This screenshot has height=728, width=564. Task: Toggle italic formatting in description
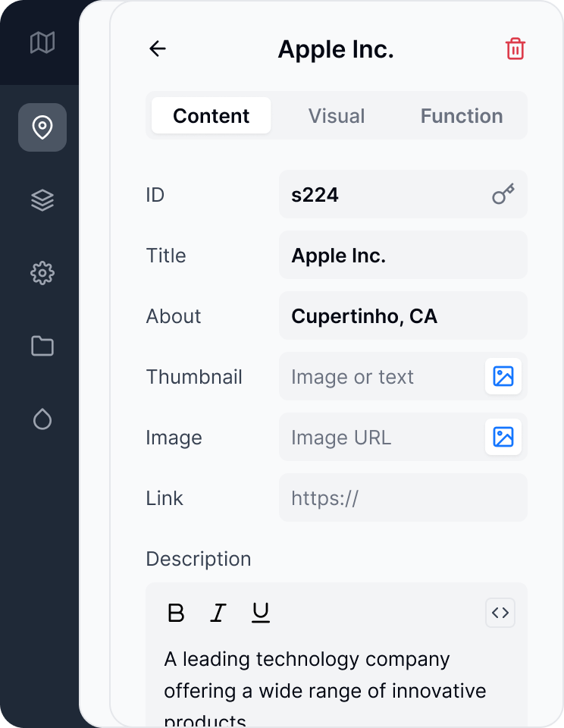tap(218, 613)
